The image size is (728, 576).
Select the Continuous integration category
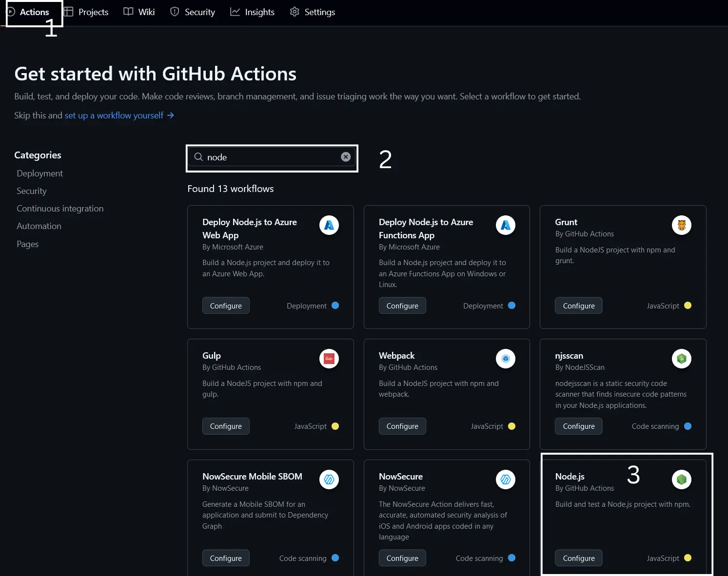[x=60, y=209]
